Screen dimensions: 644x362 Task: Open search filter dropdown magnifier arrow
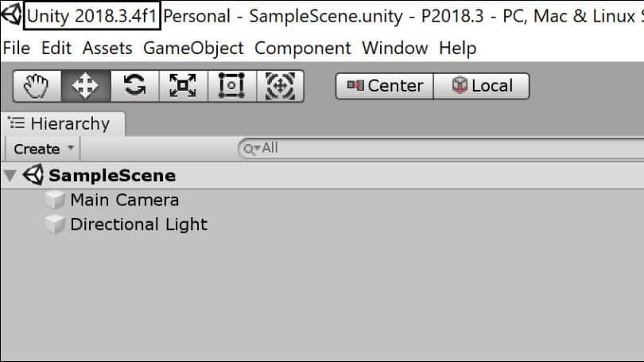click(251, 148)
